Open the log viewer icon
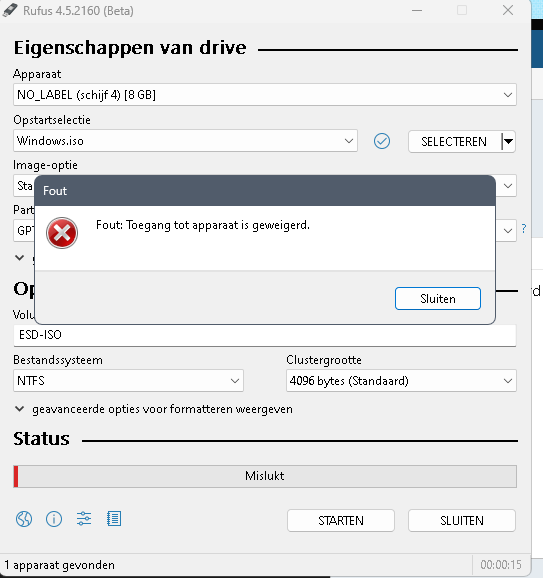Screen dimensions: 543x578 pos(114,519)
